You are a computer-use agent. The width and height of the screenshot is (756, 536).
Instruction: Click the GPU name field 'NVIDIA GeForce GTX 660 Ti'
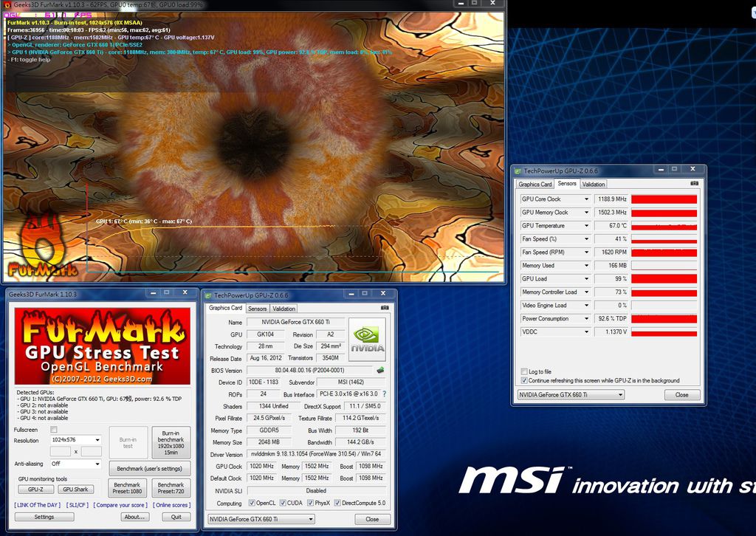pyautogui.click(x=295, y=322)
